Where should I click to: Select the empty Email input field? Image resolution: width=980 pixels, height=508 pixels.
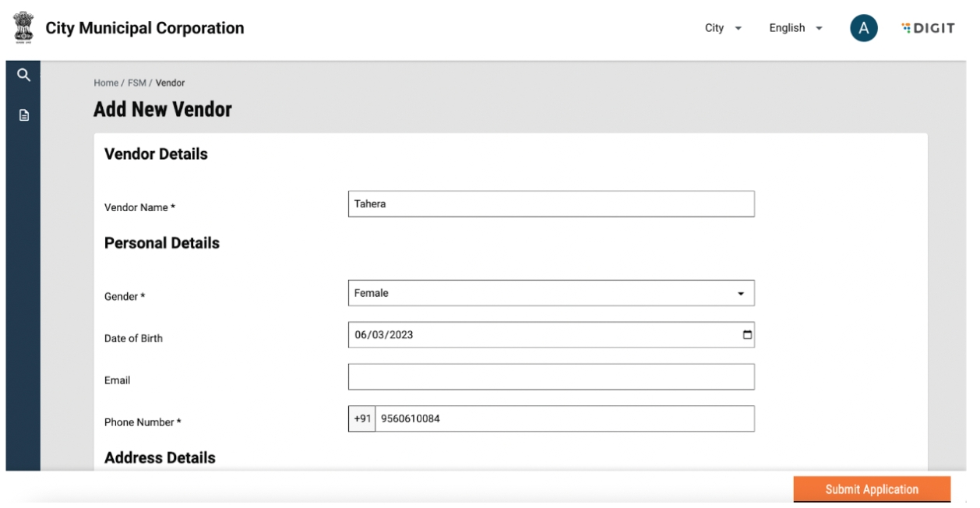[x=551, y=377]
